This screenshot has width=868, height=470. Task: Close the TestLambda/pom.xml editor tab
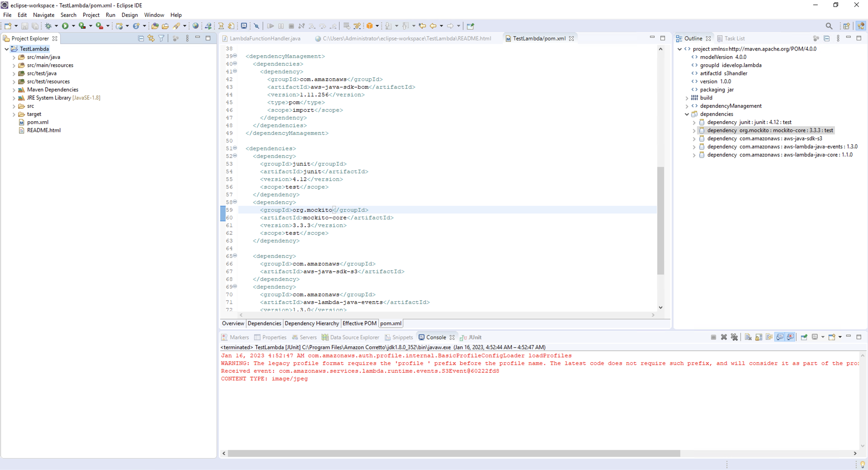tap(571, 38)
